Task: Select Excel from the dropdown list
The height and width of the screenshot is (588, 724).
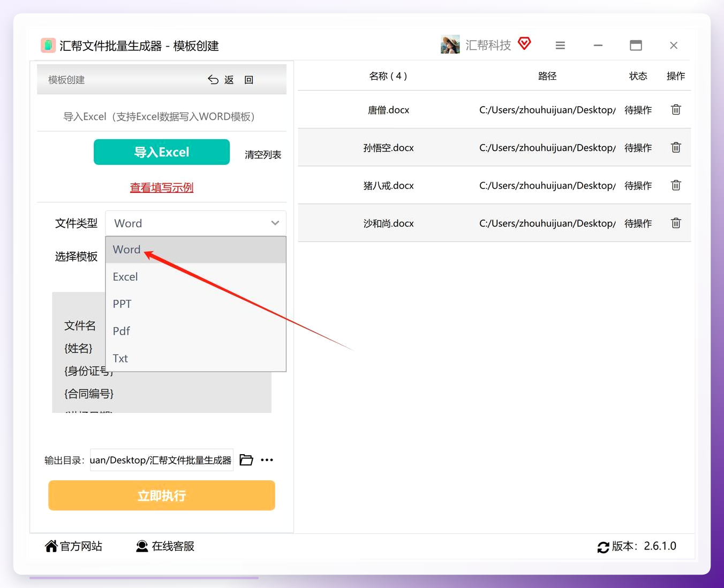Action: (x=196, y=277)
